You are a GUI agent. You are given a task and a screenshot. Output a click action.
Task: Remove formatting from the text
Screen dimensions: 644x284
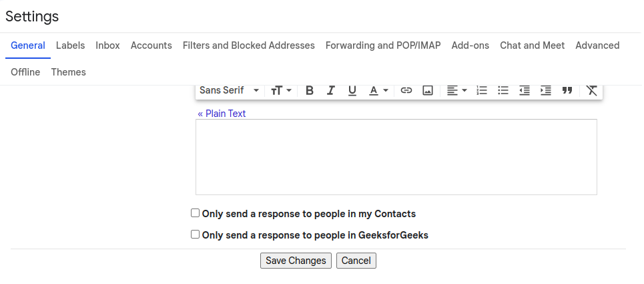click(x=591, y=91)
